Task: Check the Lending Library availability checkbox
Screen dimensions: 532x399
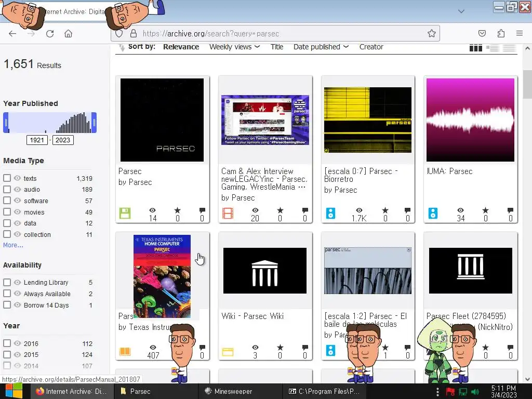Action: point(7,282)
